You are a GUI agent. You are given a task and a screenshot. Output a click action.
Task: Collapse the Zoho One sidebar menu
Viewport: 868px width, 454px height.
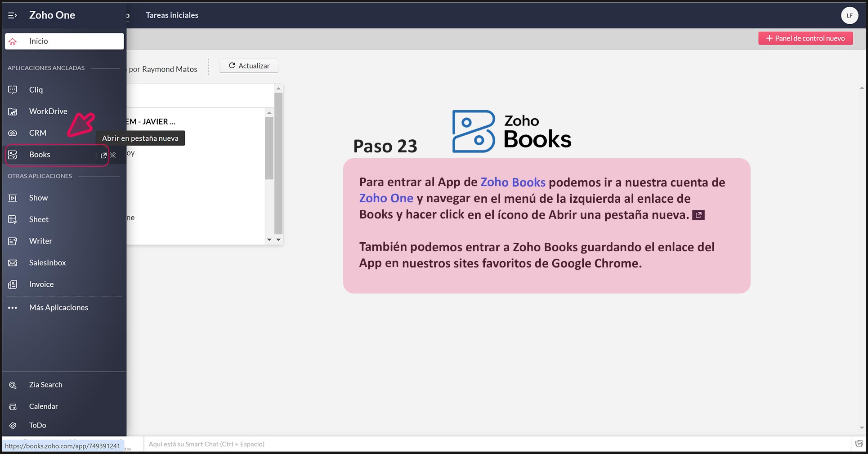(x=13, y=15)
